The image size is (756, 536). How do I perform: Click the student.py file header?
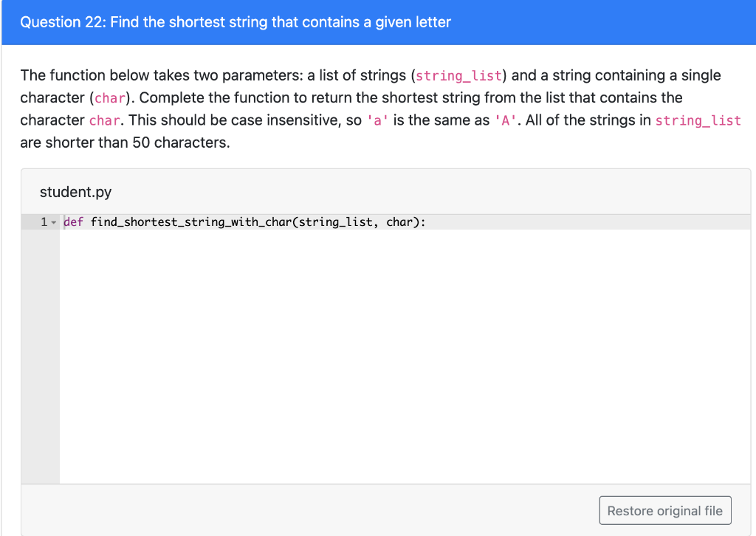click(76, 192)
